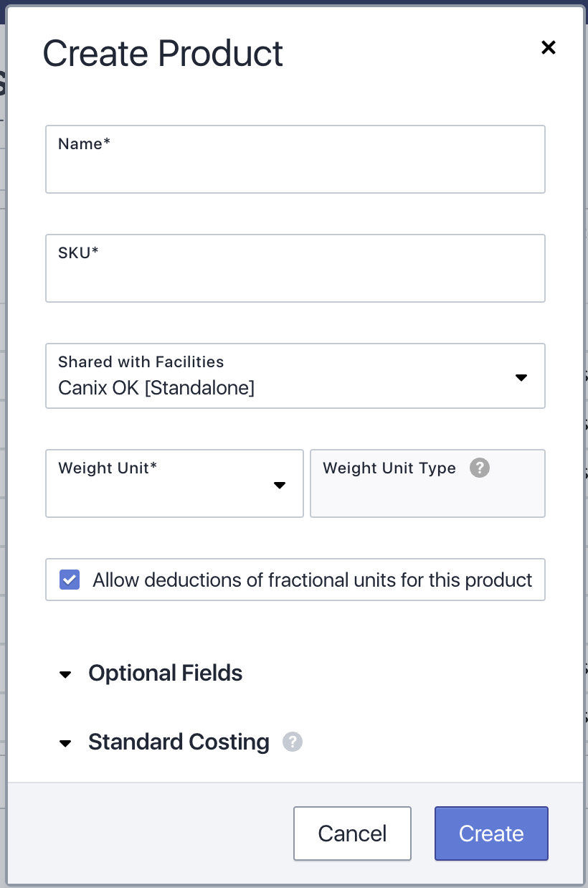The image size is (588, 888).
Task: Expand the Optional Fields section
Action: click(x=166, y=673)
